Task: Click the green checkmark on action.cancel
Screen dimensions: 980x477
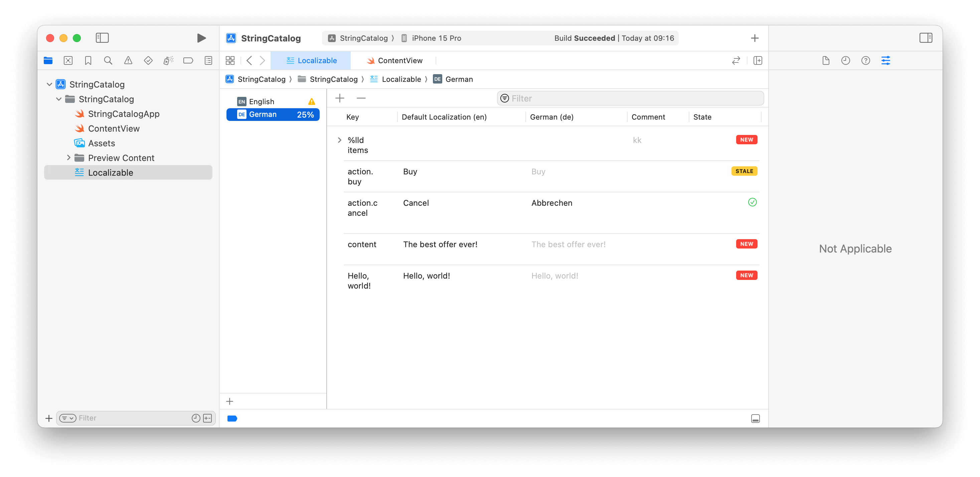Action: click(x=752, y=202)
